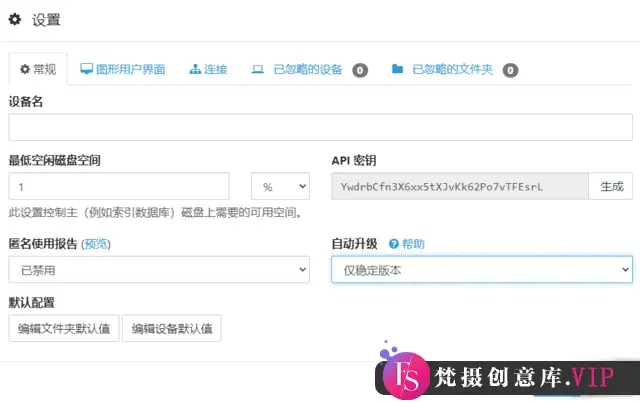Click the disk space description text
This screenshot has width=640, height=403.
[156, 213]
